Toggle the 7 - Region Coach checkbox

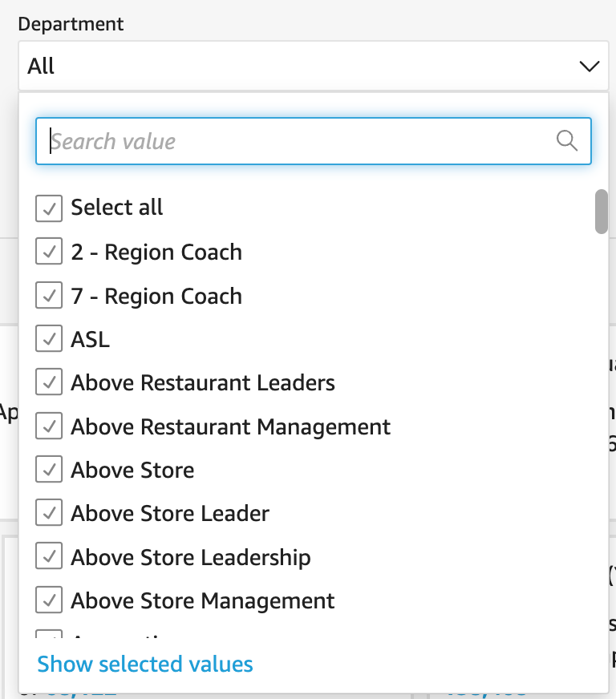pyautogui.click(x=49, y=297)
